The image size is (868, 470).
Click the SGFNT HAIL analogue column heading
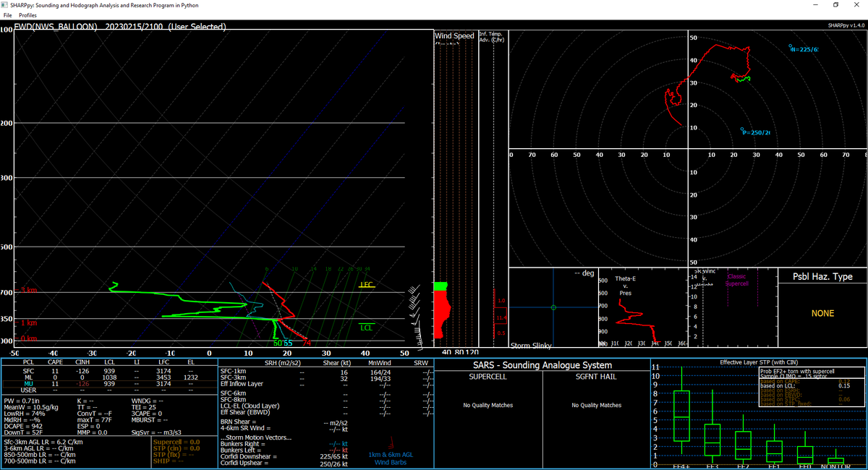(596, 377)
